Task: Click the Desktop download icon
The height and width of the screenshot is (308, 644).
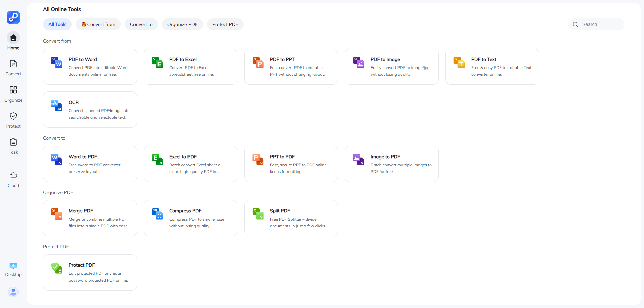Action: tap(13, 266)
